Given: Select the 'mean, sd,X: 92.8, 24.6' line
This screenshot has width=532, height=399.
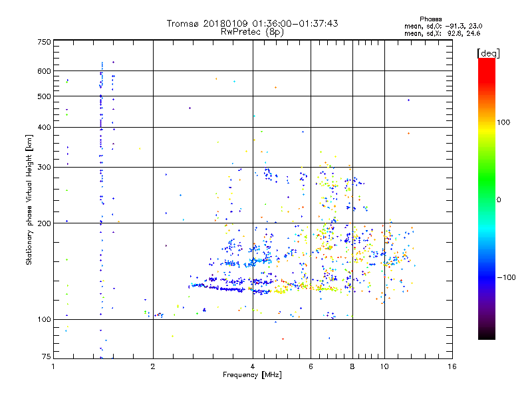Looking at the screenshot, I should pos(442,33).
